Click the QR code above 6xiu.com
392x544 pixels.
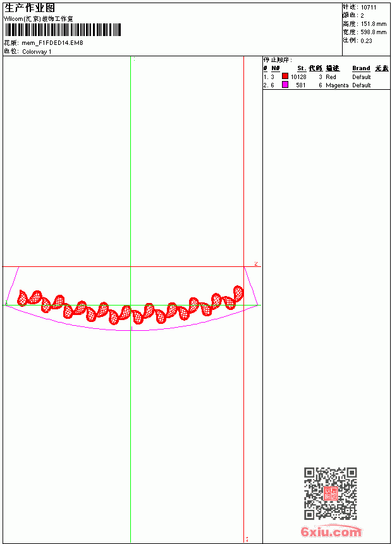(331, 493)
